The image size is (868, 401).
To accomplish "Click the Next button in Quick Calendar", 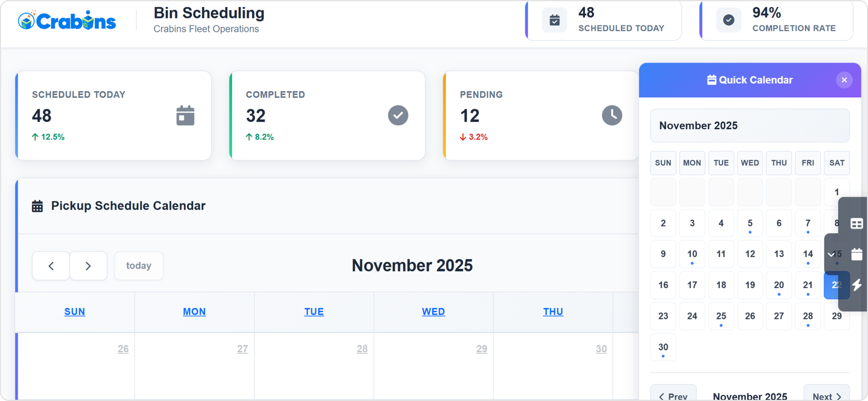I will (826, 396).
